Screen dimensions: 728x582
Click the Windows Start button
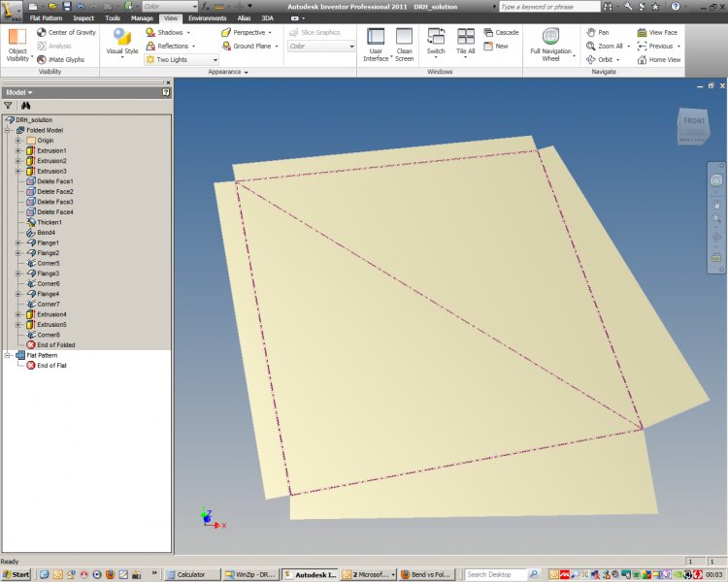[x=17, y=574]
